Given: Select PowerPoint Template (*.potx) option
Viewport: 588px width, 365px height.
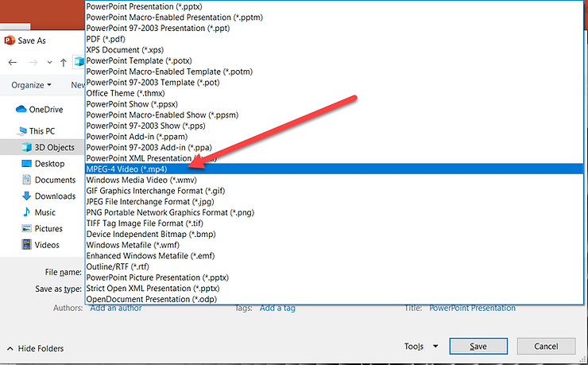Looking at the screenshot, I should pyautogui.click(x=334, y=60).
